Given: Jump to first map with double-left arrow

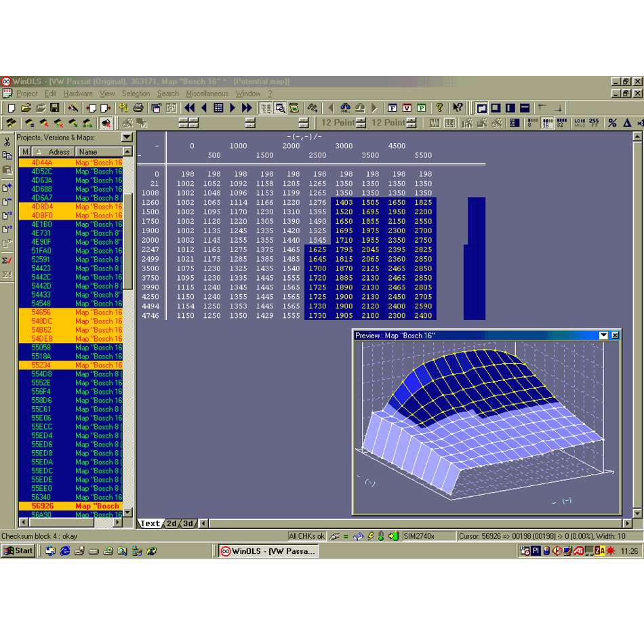Looking at the screenshot, I should click(190, 108).
